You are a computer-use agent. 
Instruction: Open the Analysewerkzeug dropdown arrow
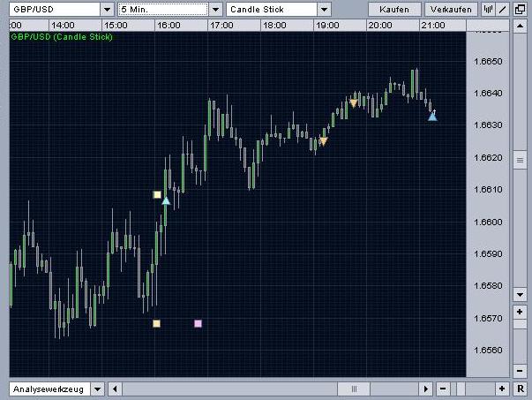click(97, 389)
